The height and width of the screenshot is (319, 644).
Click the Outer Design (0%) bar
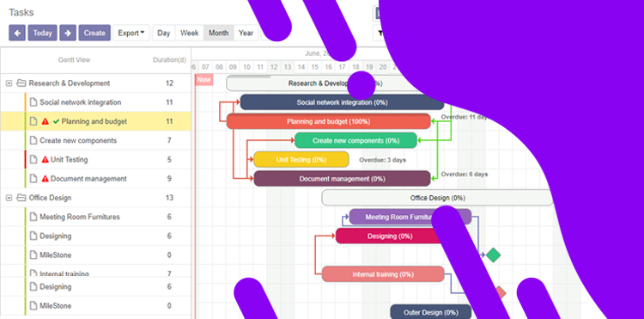click(430, 312)
